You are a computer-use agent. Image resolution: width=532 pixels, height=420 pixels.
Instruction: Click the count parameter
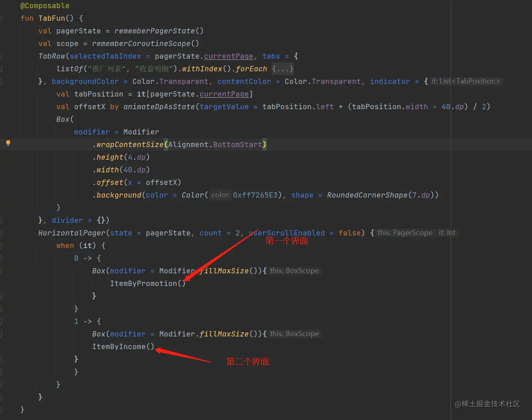click(211, 233)
